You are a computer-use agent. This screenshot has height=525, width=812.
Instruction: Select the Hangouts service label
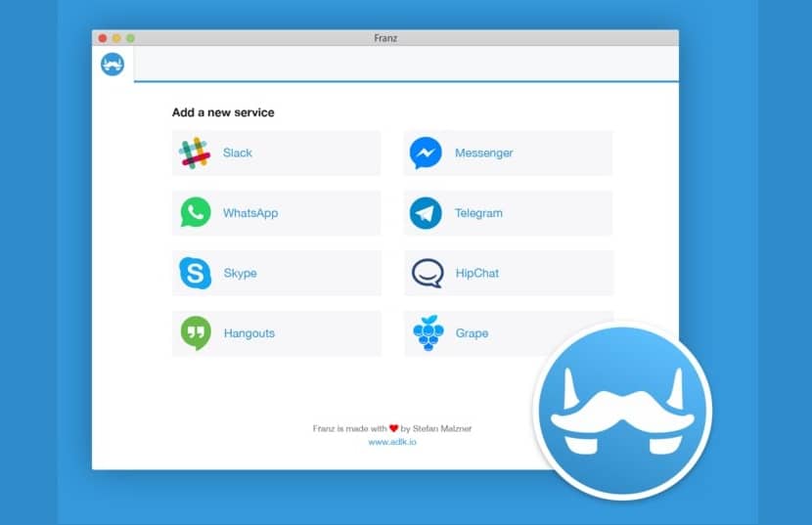[x=249, y=333]
